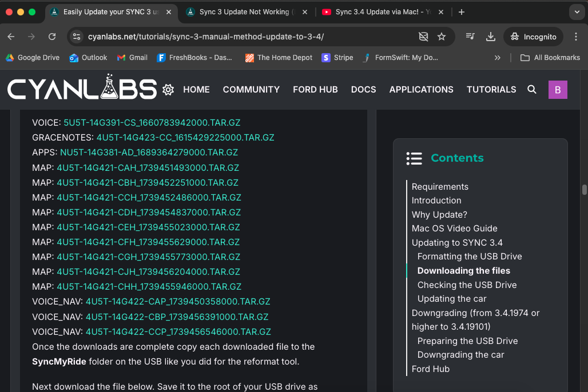Open the Google Drive bookmark
Viewport: 588px width, 392px height.
[x=33, y=58]
